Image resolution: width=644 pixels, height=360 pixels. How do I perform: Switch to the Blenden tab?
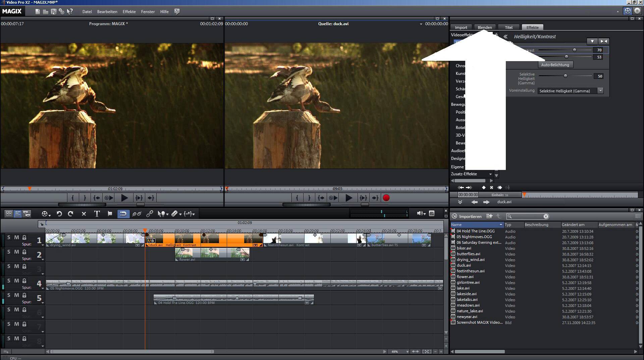point(485,28)
